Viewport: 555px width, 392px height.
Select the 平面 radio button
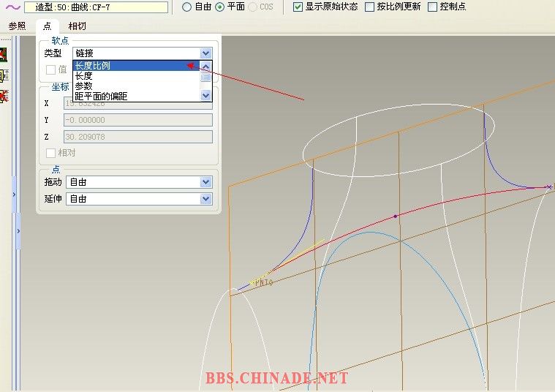(x=220, y=7)
